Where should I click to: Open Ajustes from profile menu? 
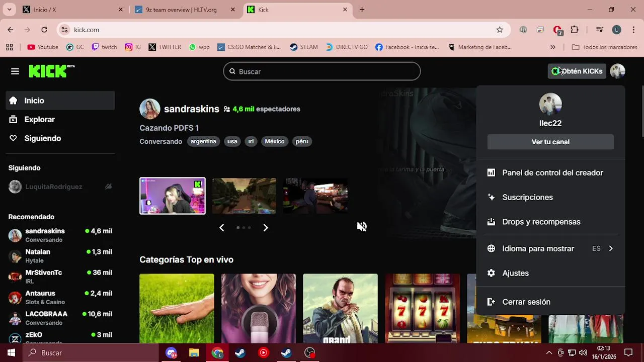[x=550, y=273]
